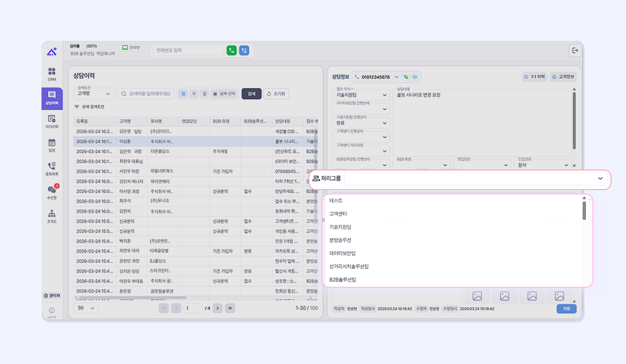Open the 통화목록 call list sidebar item

[x=52, y=169]
